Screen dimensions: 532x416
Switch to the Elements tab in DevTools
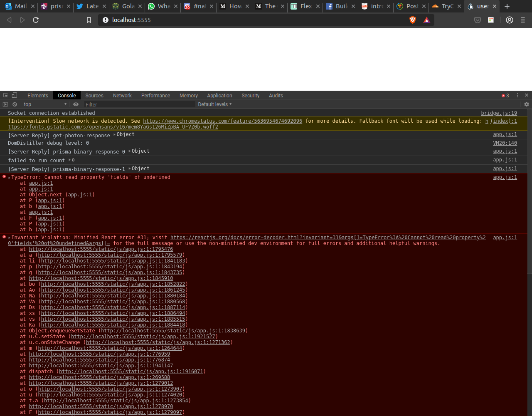click(37, 95)
